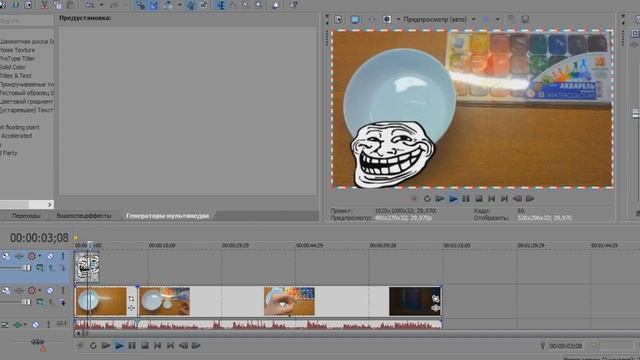Open the Split Screen View dropdown arrow
The image size is (640, 360).
coord(398,19)
